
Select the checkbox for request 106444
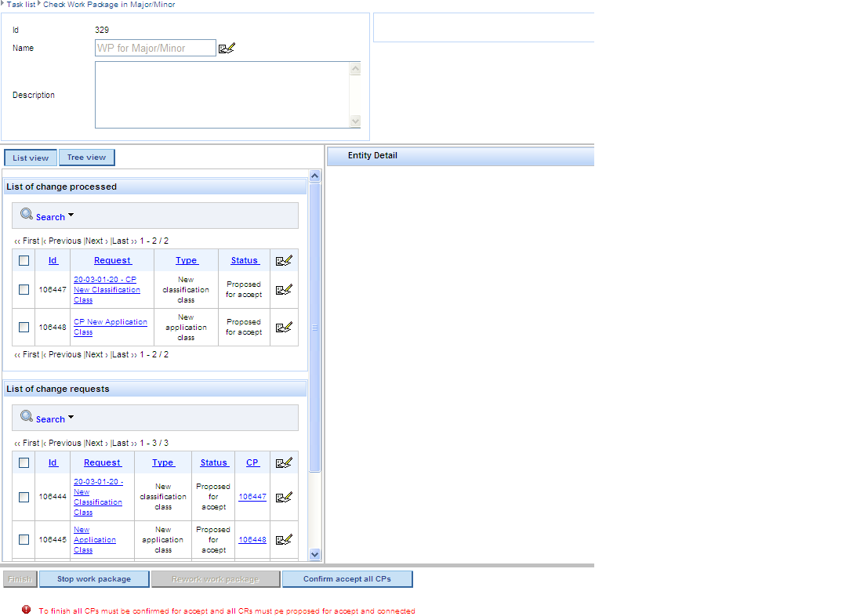(x=24, y=497)
